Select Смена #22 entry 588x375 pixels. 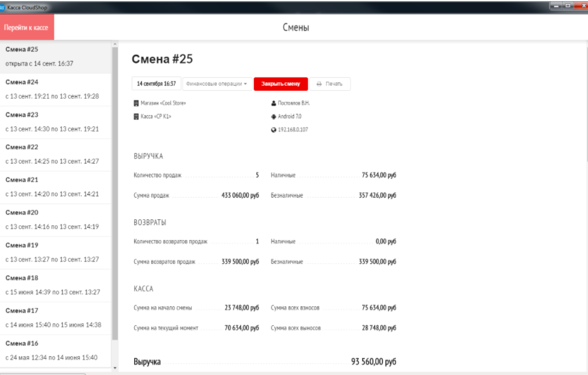click(x=56, y=154)
